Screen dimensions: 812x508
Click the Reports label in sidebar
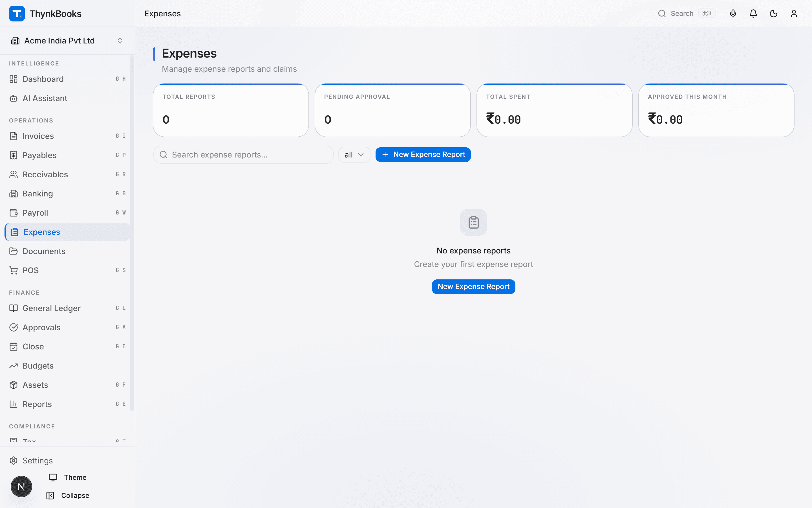(37, 404)
